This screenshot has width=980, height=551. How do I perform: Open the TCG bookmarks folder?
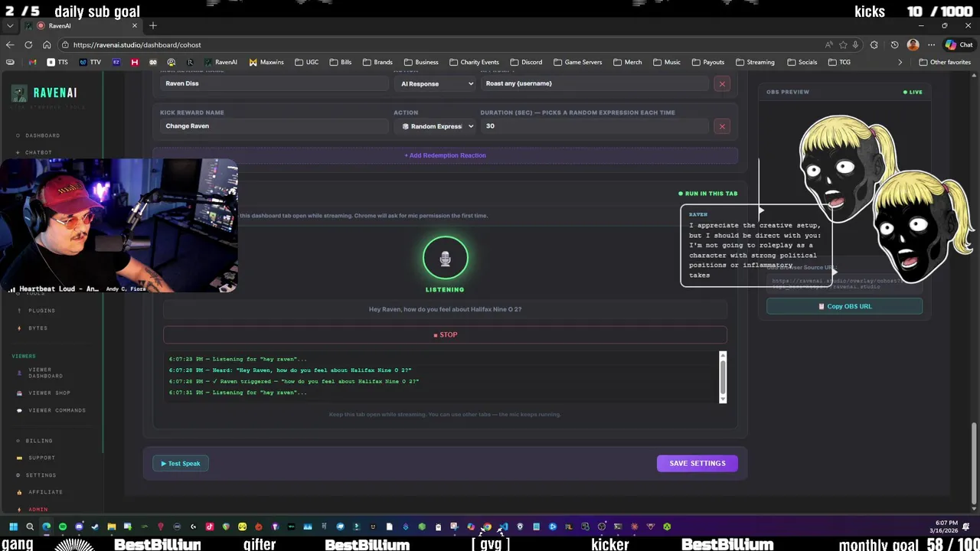point(839,62)
